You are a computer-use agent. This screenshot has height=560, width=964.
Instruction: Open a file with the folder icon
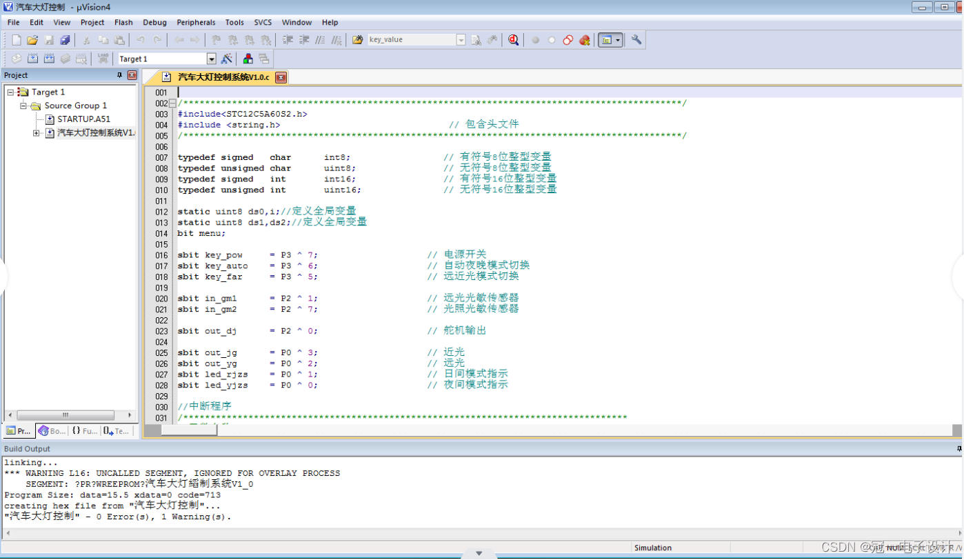(x=32, y=40)
